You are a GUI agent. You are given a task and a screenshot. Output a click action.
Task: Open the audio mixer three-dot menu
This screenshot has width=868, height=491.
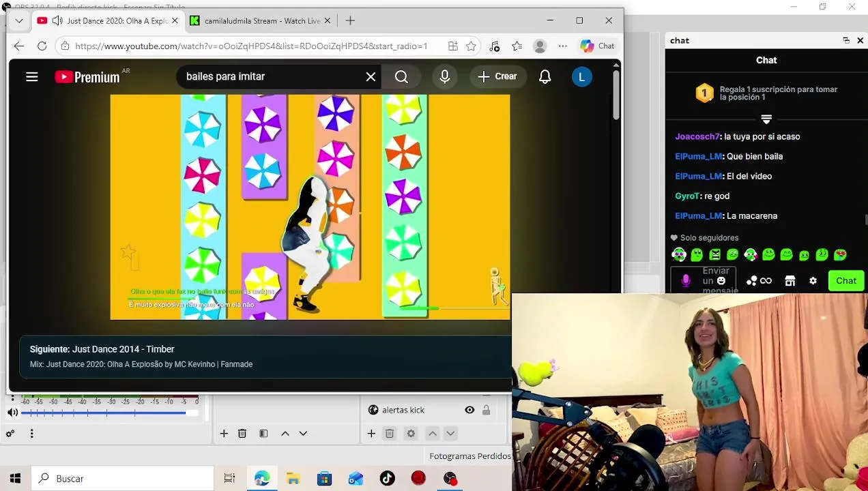tap(31, 434)
